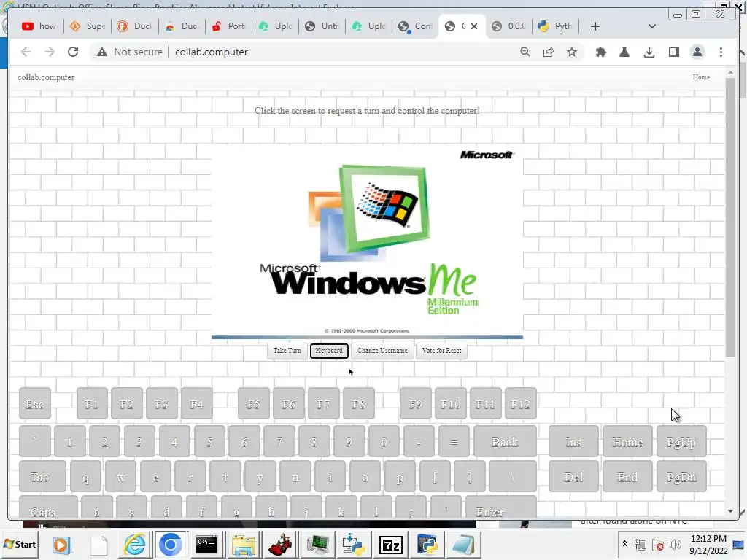Tap the F5 virtual key
The width and height of the screenshot is (747, 560).
253,404
